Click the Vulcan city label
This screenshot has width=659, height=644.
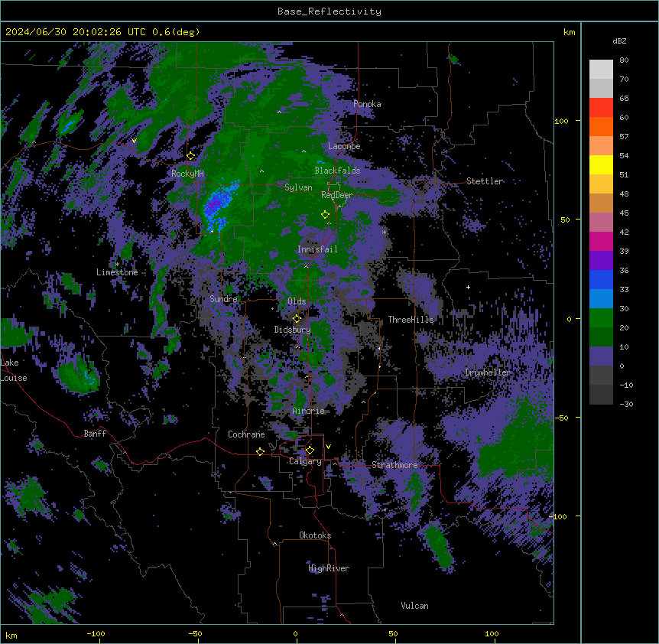click(415, 606)
